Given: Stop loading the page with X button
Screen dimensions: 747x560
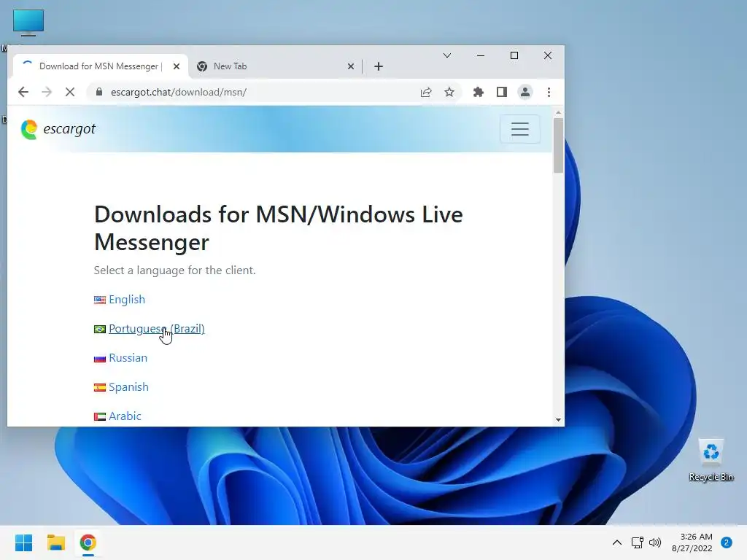Looking at the screenshot, I should pos(70,92).
